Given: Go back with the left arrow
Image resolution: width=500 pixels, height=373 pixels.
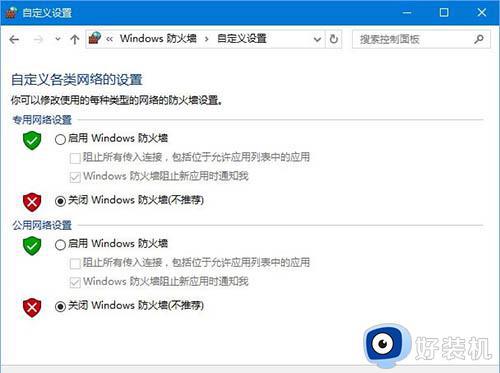Looking at the screenshot, I should 14,40.
